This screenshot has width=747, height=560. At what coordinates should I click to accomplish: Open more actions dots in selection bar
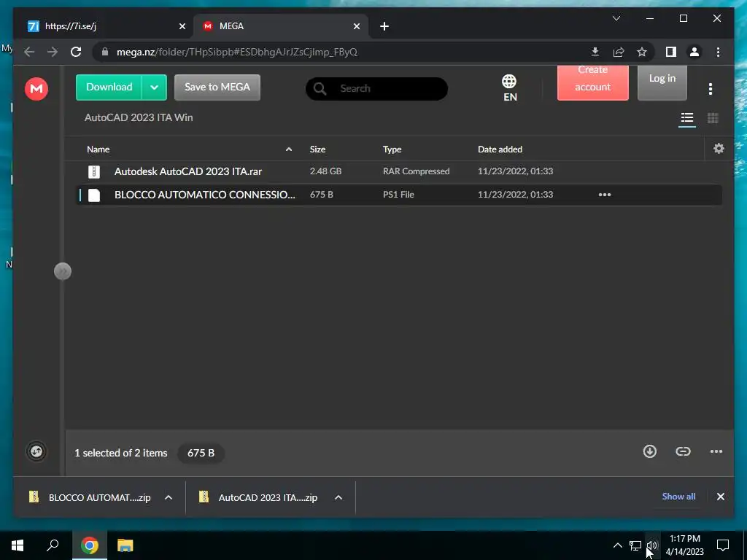[716, 451]
